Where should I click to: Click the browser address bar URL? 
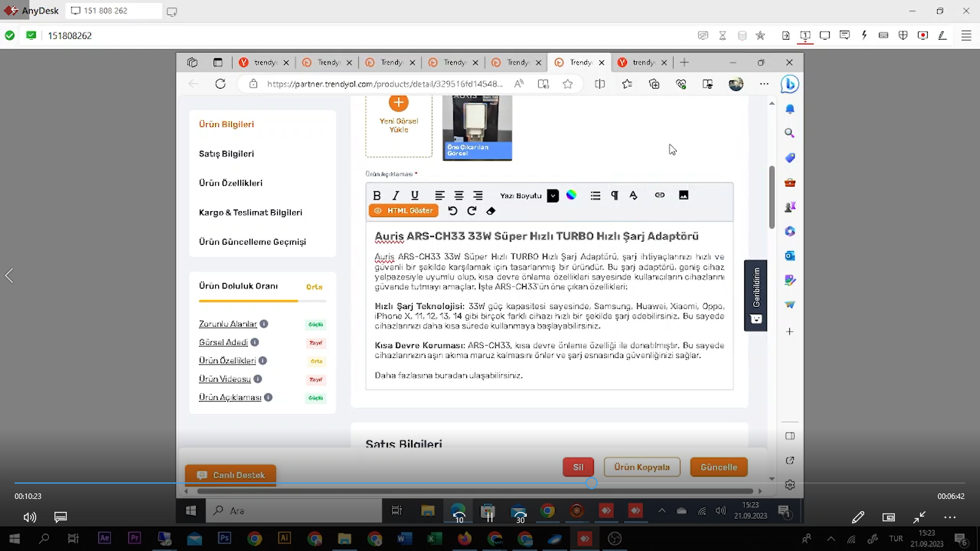tap(385, 84)
